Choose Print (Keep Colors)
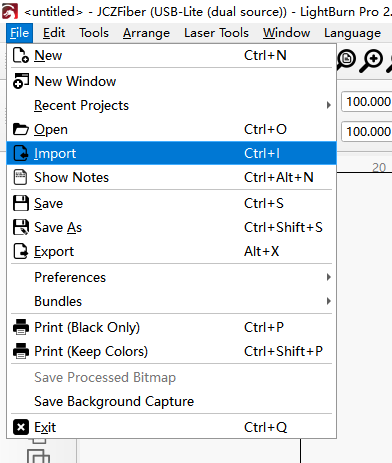 [x=171, y=351]
